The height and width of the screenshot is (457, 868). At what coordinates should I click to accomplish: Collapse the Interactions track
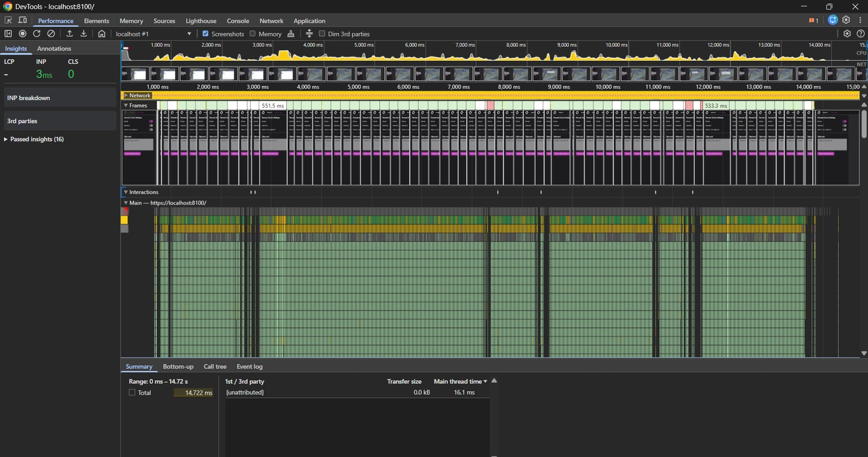pos(126,192)
